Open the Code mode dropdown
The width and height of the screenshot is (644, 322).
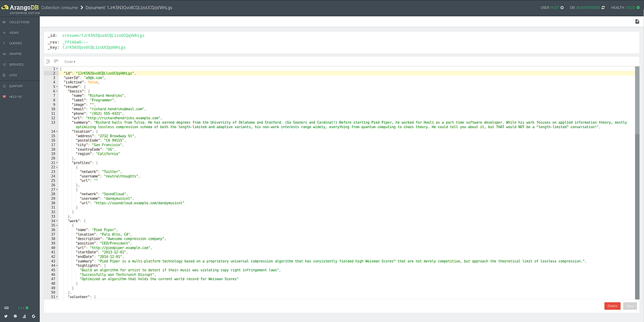(x=70, y=62)
